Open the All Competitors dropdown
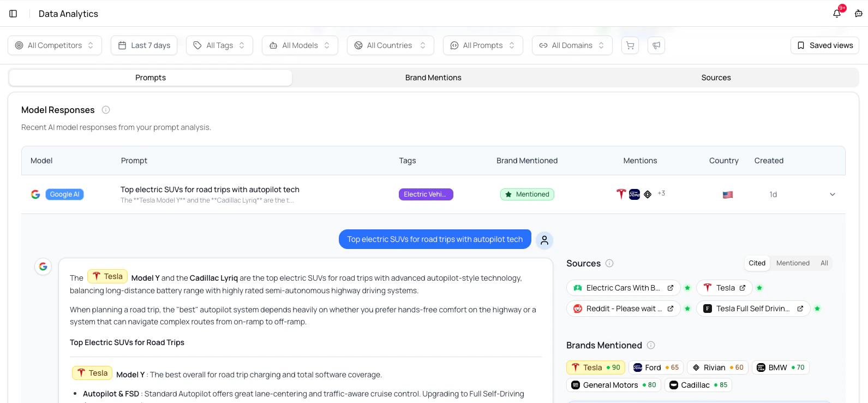 (x=55, y=45)
